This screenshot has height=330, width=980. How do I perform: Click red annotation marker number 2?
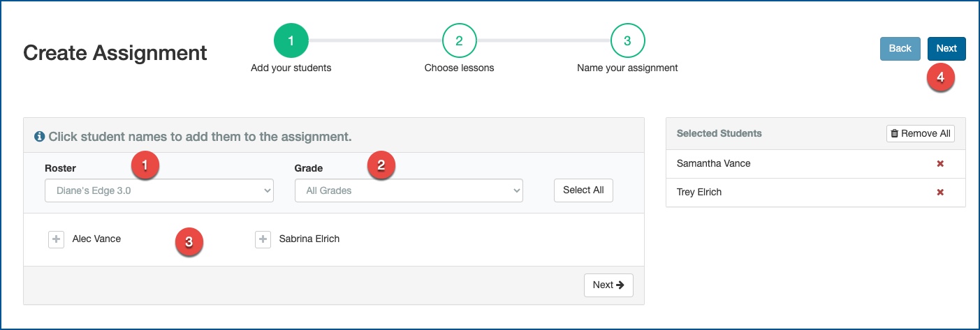pos(381,165)
